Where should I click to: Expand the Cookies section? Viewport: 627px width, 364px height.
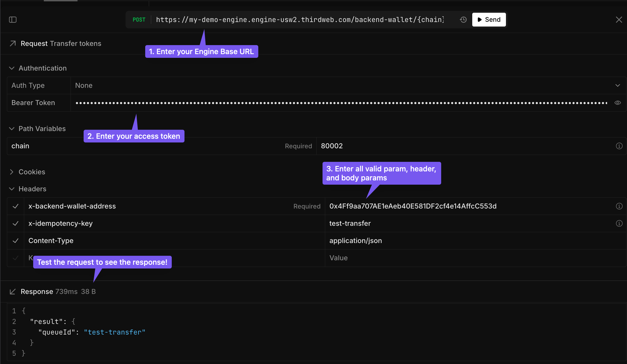(x=12, y=172)
